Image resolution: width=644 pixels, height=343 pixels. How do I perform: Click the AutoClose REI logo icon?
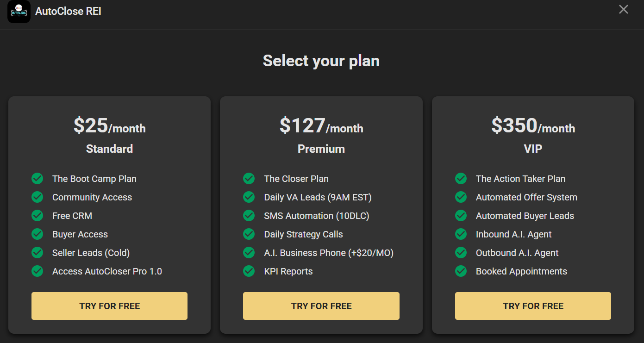coord(19,12)
